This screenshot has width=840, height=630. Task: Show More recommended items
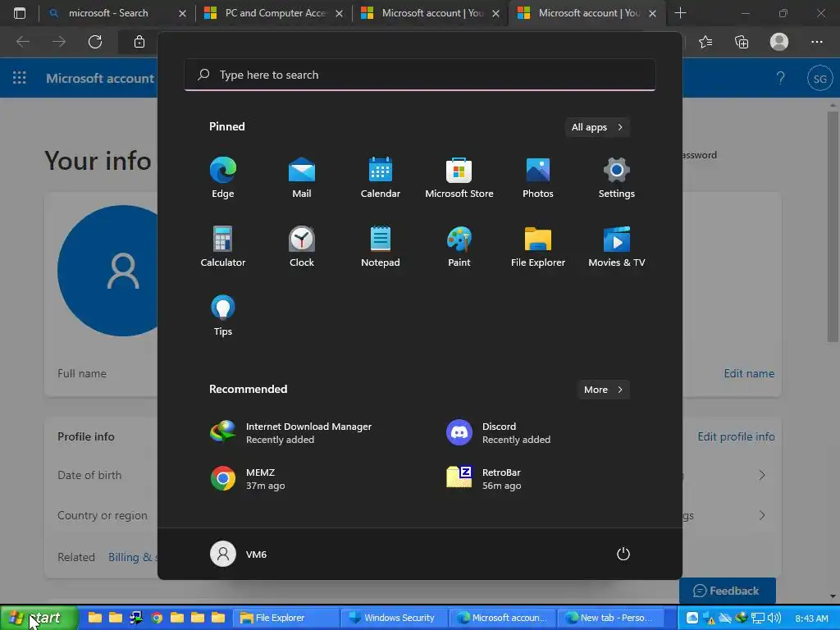[x=603, y=390]
